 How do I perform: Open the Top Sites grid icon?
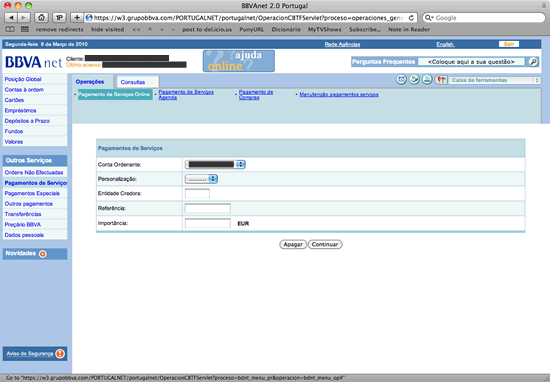[25, 29]
